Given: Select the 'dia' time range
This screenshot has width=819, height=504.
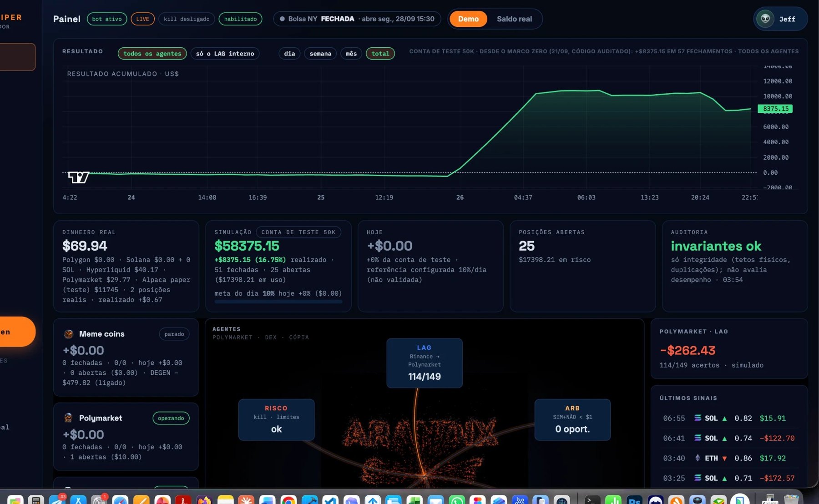Looking at the screenshot, I should (289, 54).
